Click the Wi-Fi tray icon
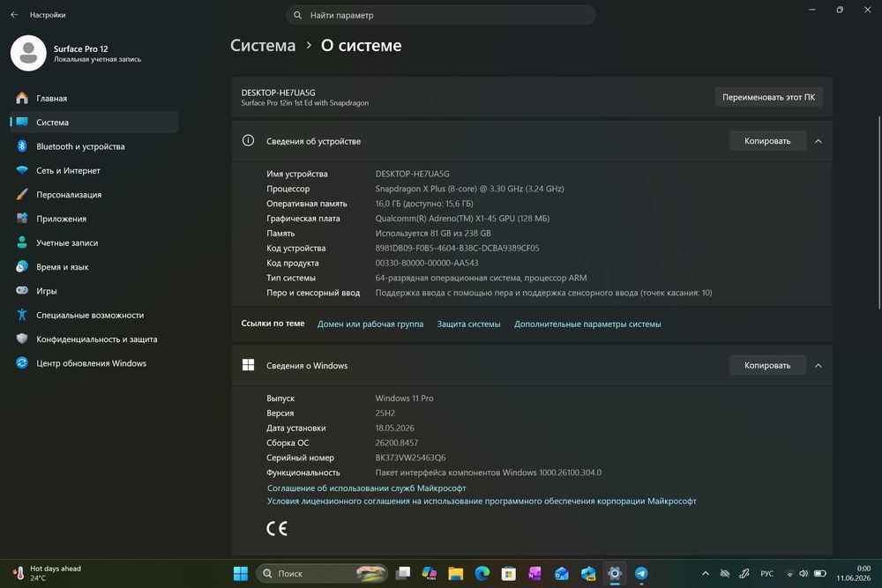 click(x=789, y=574)
